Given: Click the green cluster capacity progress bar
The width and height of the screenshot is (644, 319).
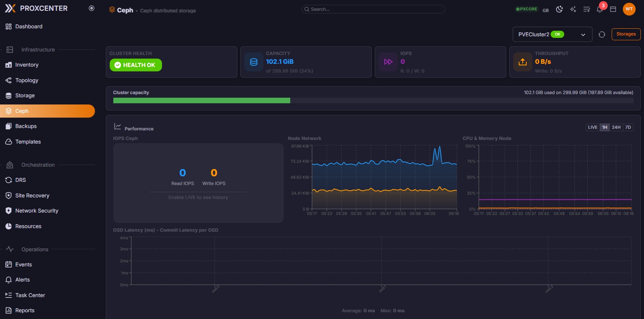Looking at the screenshot, I should (x=201, y=101).
